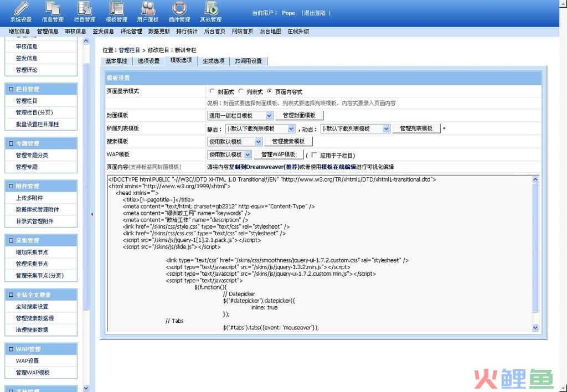This screenshot has height=392, width=567.
Task: Collapse the 全站全文搜索 sidebar section icon
Action: pos(11,295)
